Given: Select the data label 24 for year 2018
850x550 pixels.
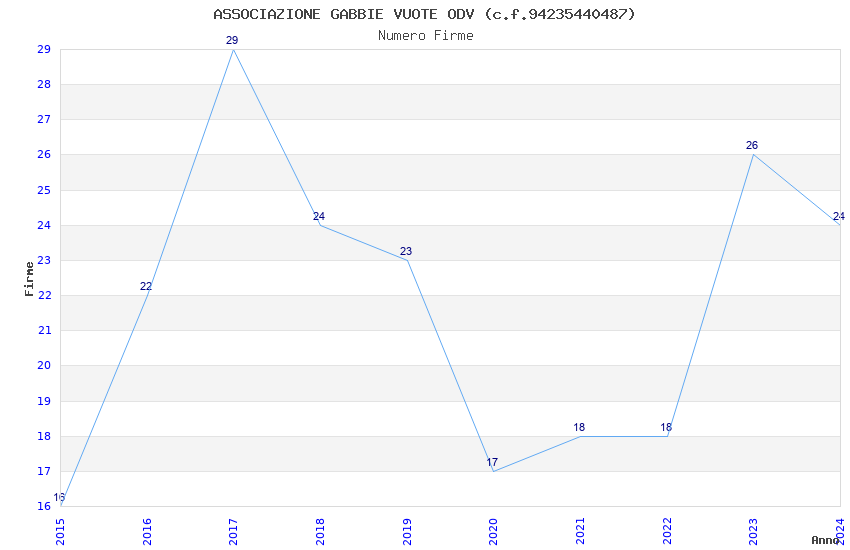Looking at the screenshot, I should pyautogui.click(x=319, y=216).
